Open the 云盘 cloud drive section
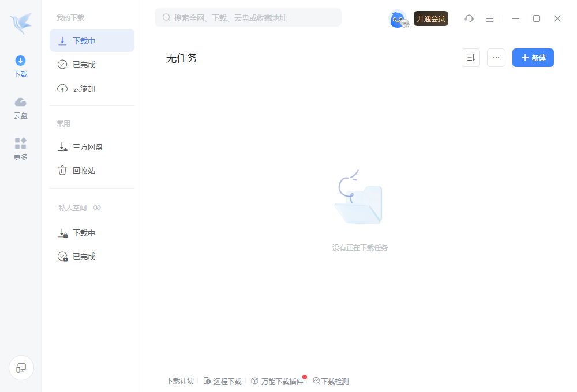 tap(21, 108)
